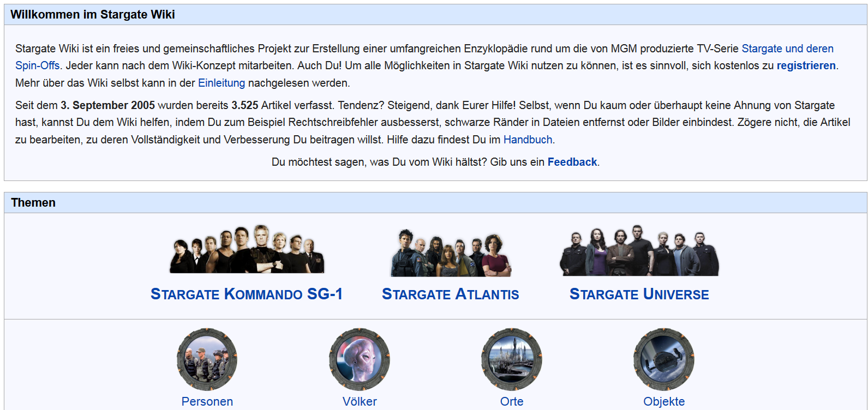868x410 pixels.
Task: Open the Stargate Atlantis heading link
Action: [x=451, y=294]
